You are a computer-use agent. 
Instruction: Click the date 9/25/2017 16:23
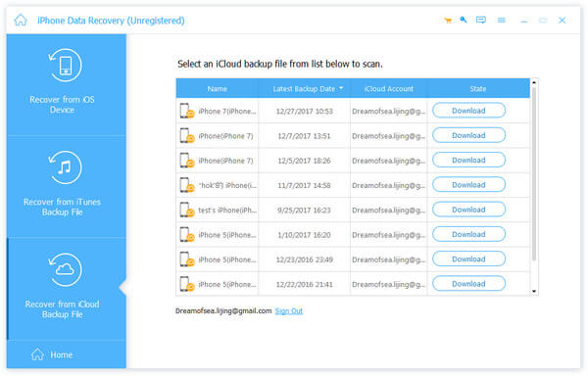click(x=304, y=211)
